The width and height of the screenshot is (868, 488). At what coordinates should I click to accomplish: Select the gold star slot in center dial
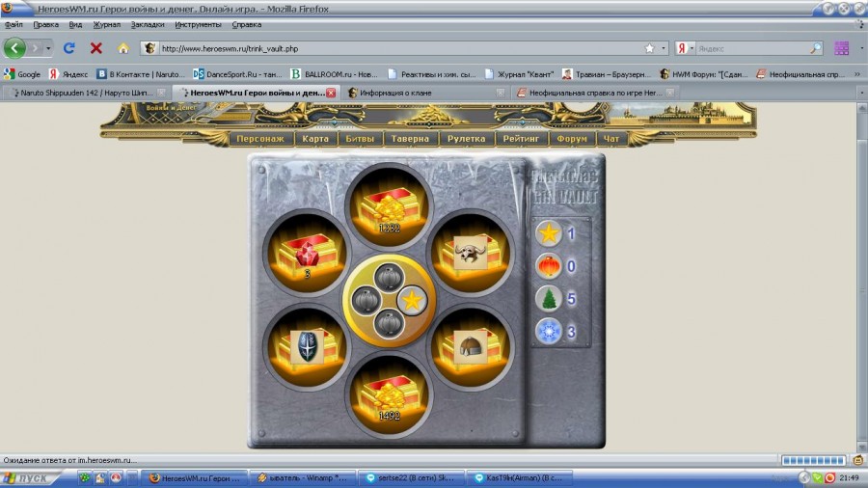[x=412, y=301]
